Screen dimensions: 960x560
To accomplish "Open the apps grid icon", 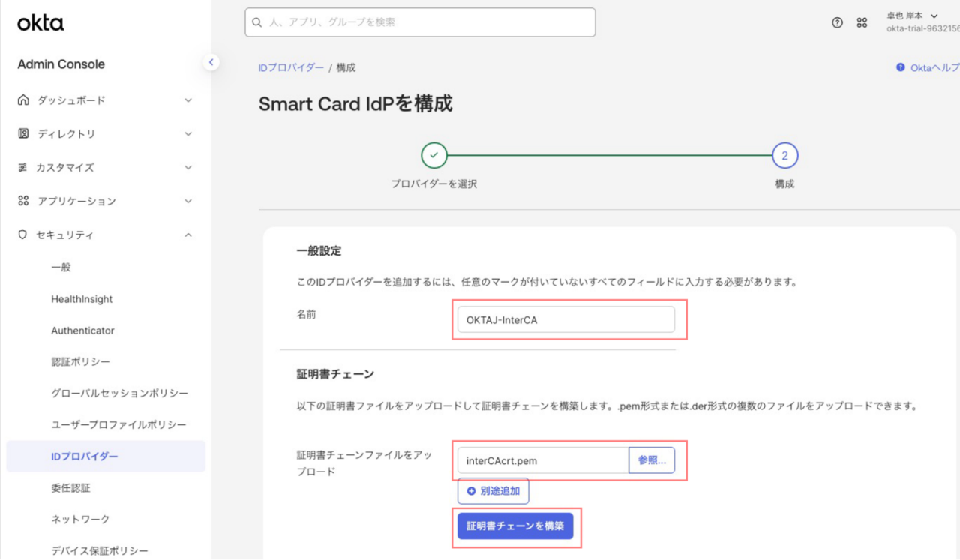I will [862, 22].
